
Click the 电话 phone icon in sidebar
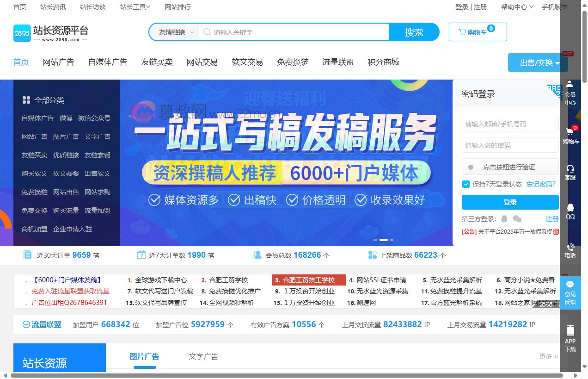pyautogui.click(x=570, y=250)
